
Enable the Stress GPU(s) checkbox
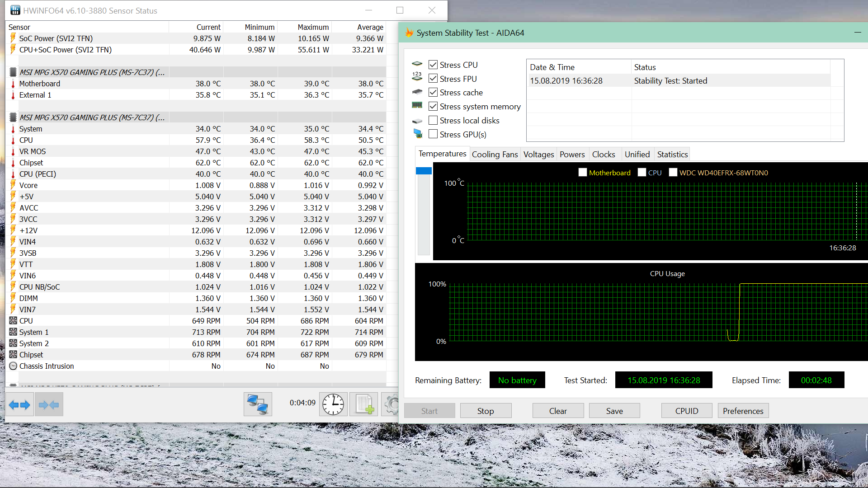point(433,134)
